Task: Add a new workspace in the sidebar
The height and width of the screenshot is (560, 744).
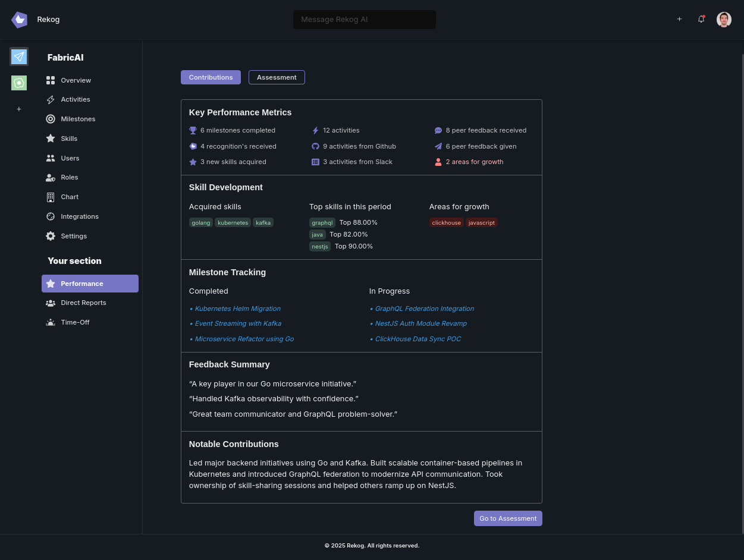Action: point(19,109)
